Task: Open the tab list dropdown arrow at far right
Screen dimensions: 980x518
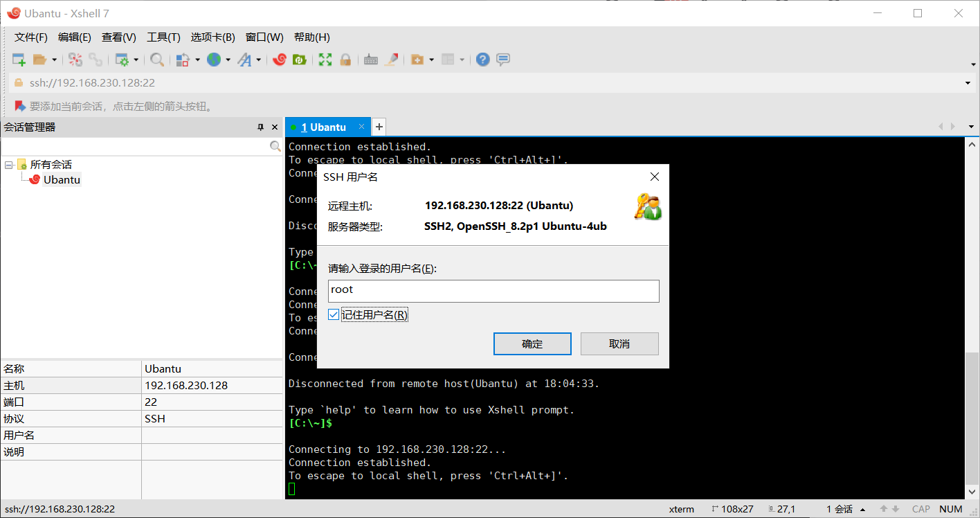Action: tap(971, 127)
